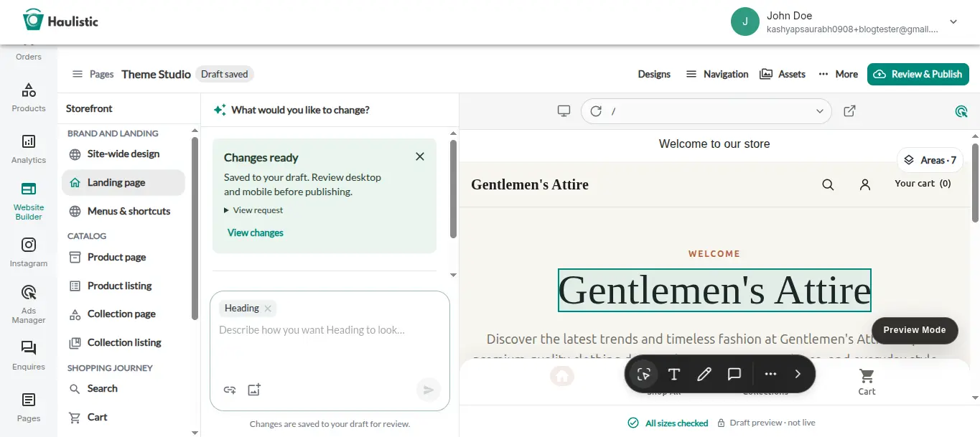980x437 pixels.
Task: Click the Draft saved status badge
Action: (x=224, y=74)
